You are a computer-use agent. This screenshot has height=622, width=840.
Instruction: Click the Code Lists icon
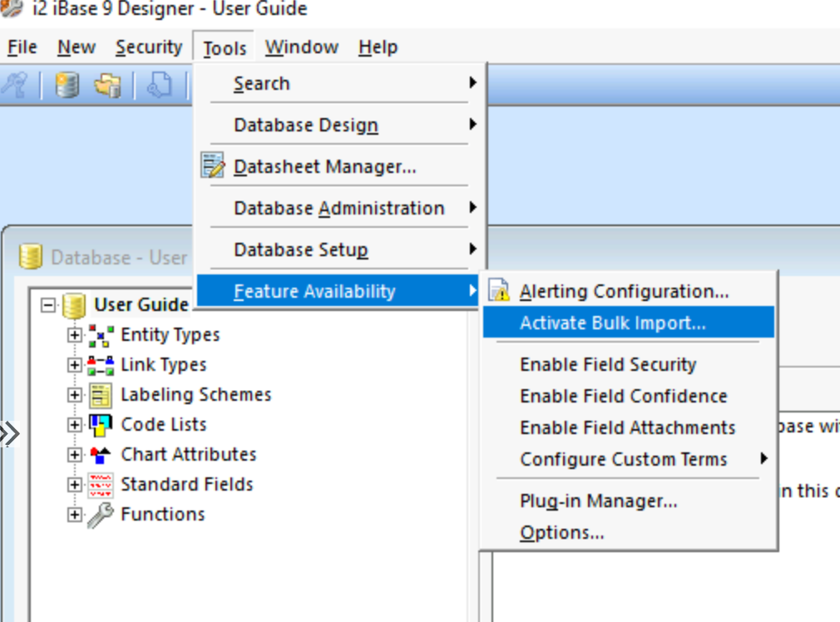coord(101,425)
